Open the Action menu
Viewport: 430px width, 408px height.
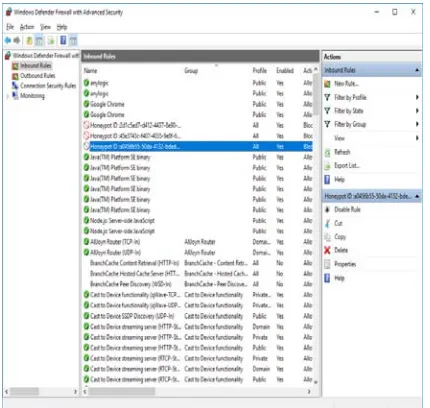(27, 27)
